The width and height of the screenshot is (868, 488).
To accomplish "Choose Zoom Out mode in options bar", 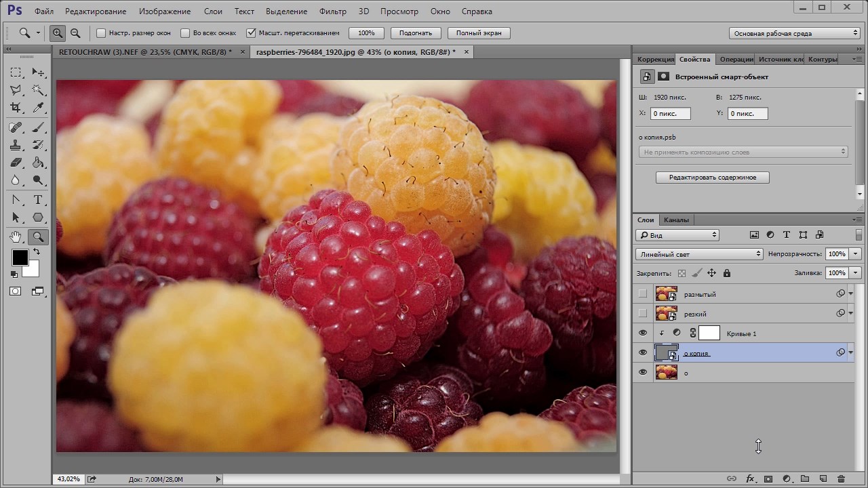I will tap(75, 33).
